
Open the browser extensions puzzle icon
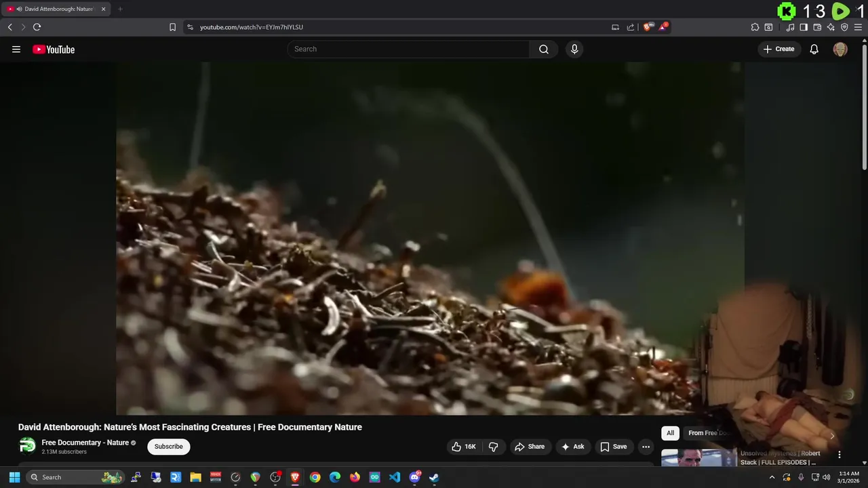click(755, 27)
